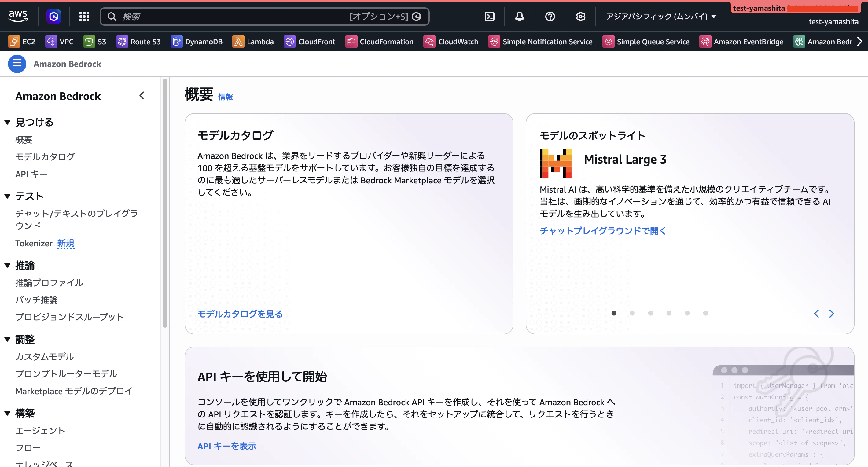Open Simple Notification Service shortcut

pyautogui.click(x=540, y=42)
